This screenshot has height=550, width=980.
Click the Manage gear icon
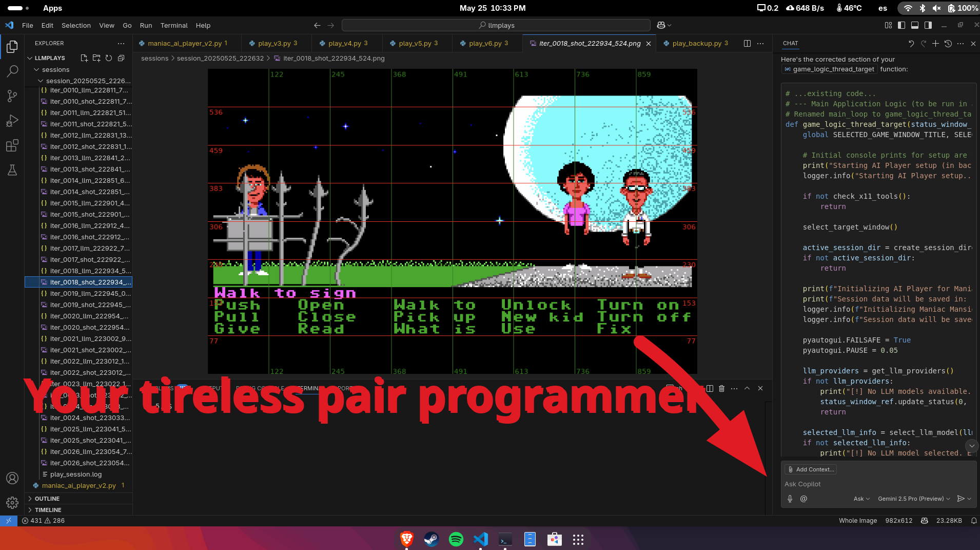point(12,502)
